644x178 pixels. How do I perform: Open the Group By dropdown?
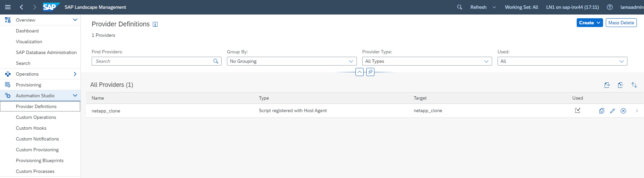[292, 61]
